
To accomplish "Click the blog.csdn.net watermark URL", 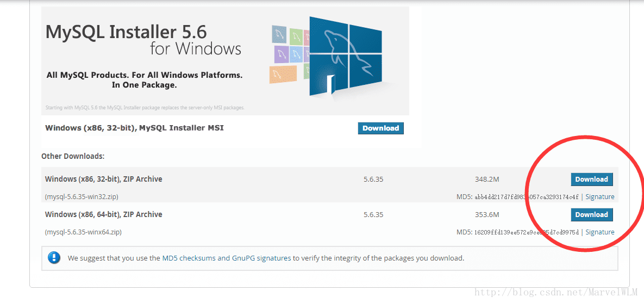I will pos(556,292).
